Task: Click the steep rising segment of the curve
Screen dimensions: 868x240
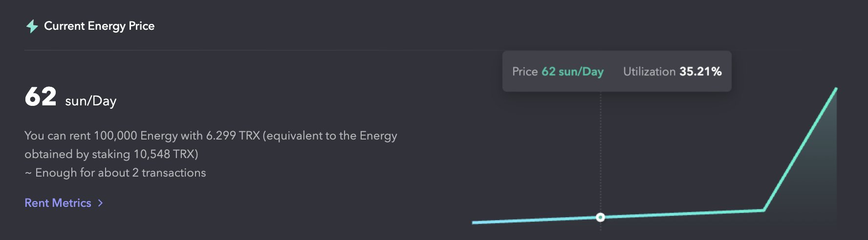Action: (800, 149)
